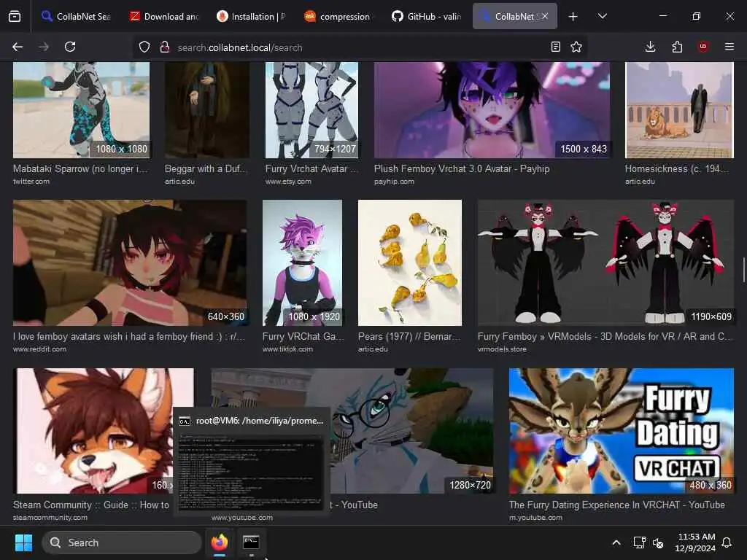Open the extensions puzzle icon
The height and width of the screenshot is (560, 747).
pos(677,47)
